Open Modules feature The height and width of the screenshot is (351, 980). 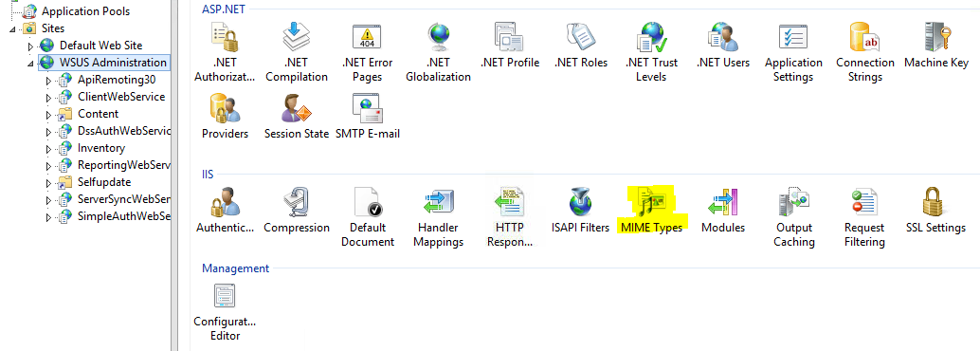pyautogui.click(x=722, y=211)
